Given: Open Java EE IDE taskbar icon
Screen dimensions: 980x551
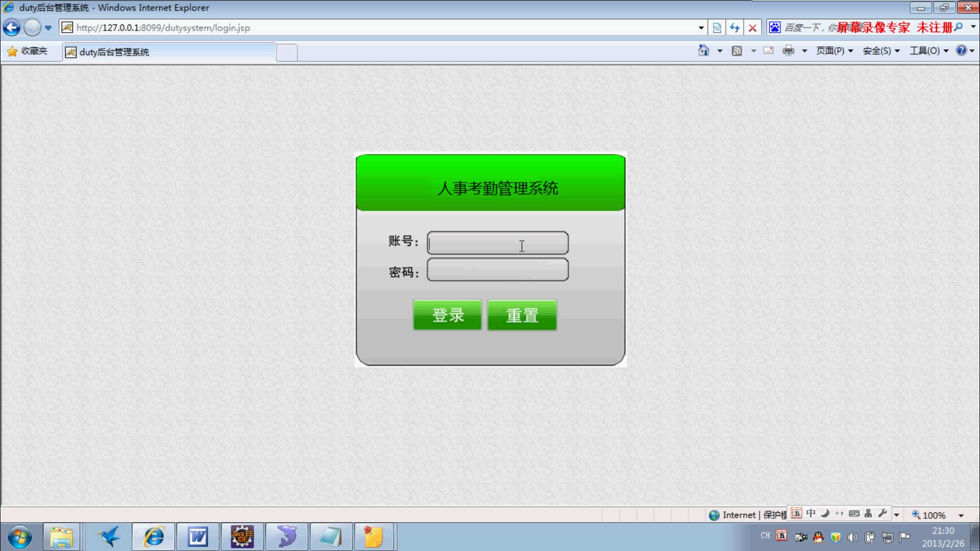Looking at the screenshot, I should (242, 537).
